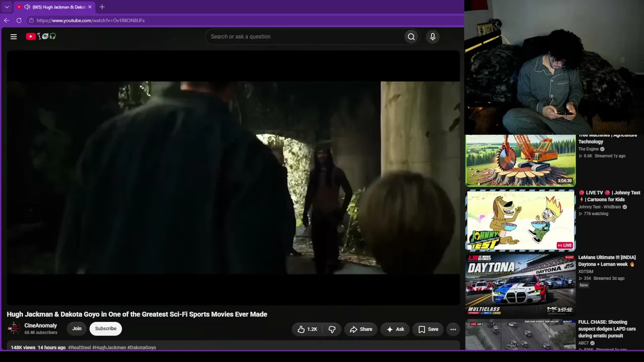Open the FULL CHASE police pursuit thumbnail
Screen dimensions: 644x362
[x=520, y=334]
